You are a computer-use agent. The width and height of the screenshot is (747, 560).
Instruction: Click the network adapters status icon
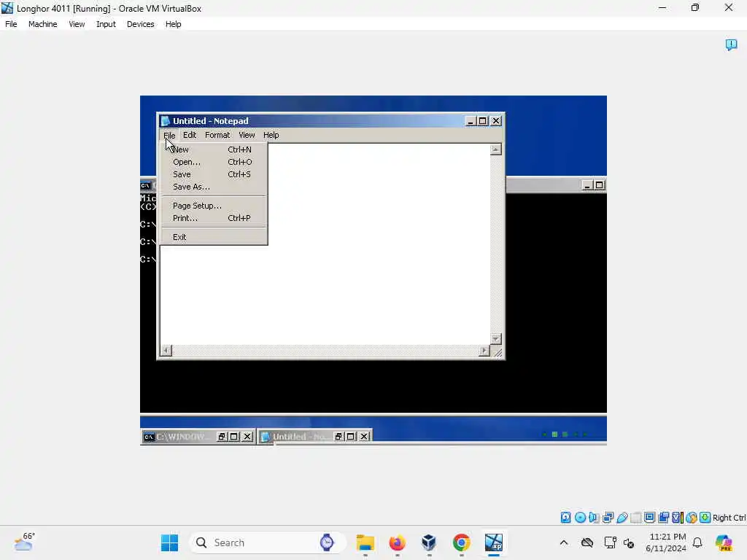(x=608, y=517)
